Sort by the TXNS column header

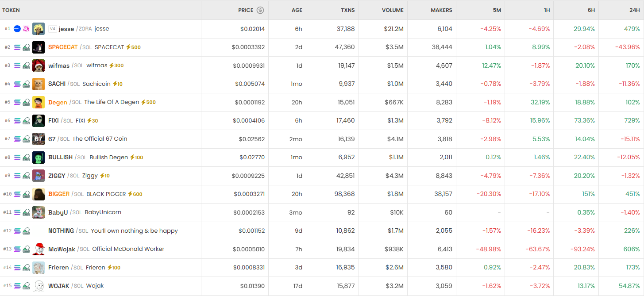coord(347,10)
